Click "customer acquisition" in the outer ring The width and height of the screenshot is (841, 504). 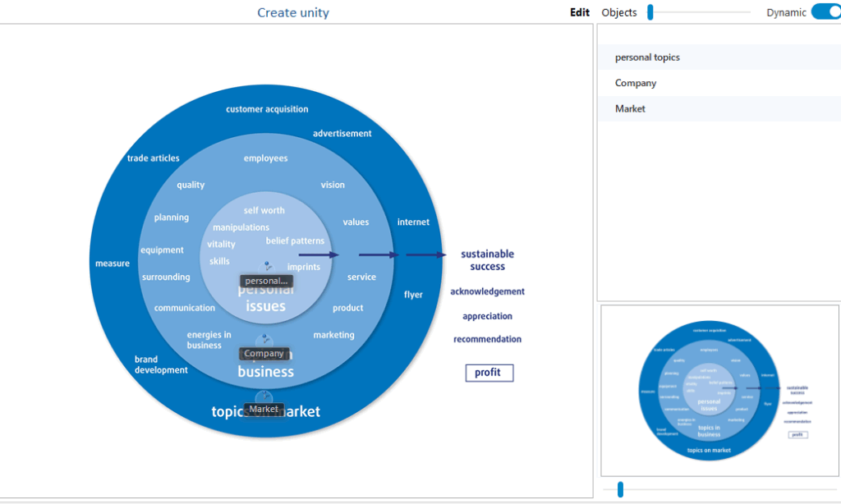[x=267, y=109]
